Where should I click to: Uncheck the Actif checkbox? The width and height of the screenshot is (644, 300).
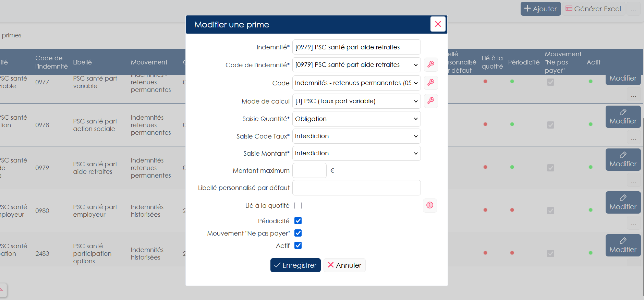(x=298, y=245)
